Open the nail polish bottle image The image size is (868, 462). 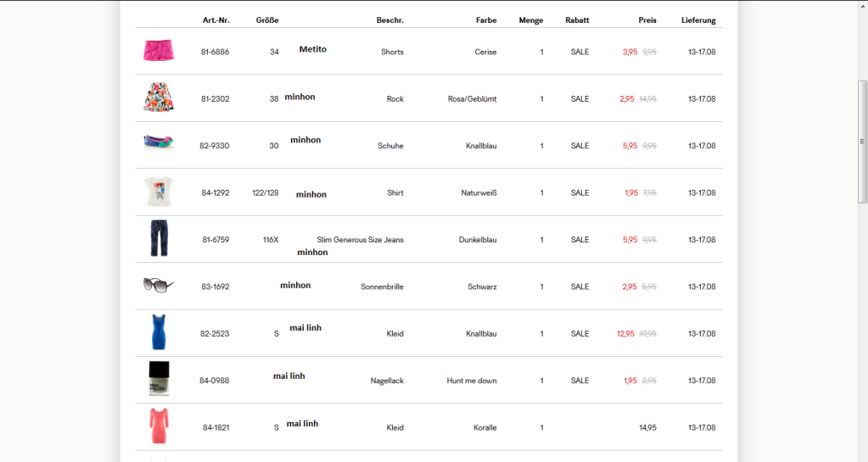(x=159, y=379)
